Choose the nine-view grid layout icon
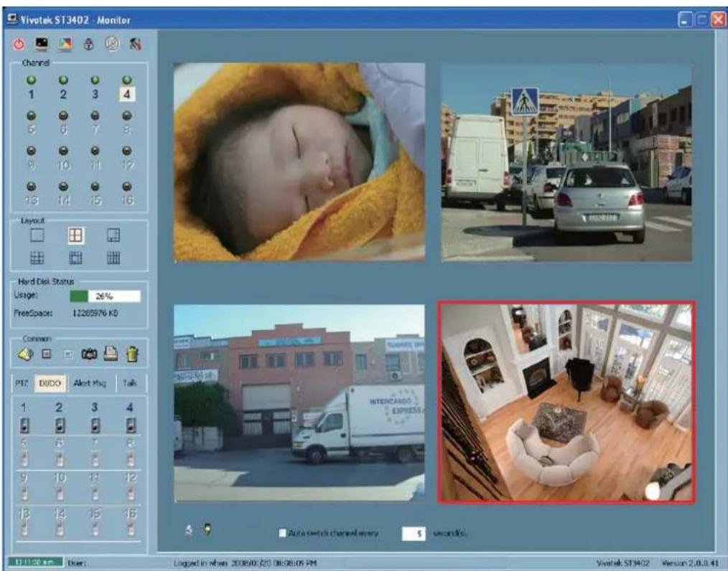The image size is (728, 571). point(37,258)
